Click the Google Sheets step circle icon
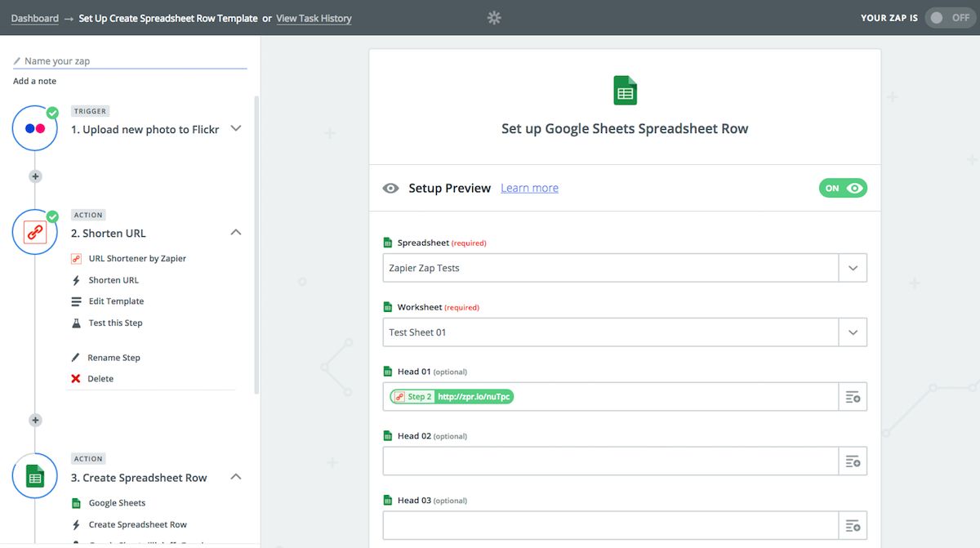Screen dimensions: 980x548 [x=35, y=478]
